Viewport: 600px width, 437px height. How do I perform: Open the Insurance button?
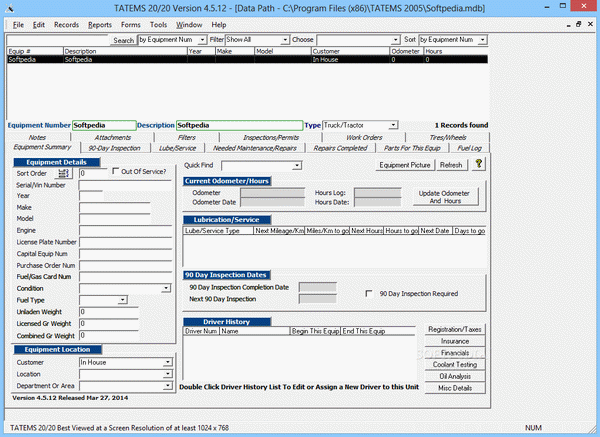click(455, 341)
